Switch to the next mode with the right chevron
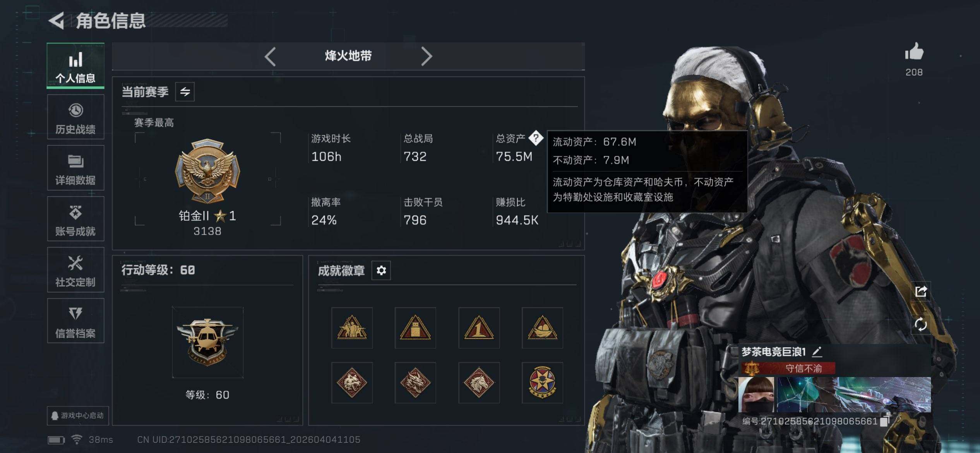 [426, 57]
